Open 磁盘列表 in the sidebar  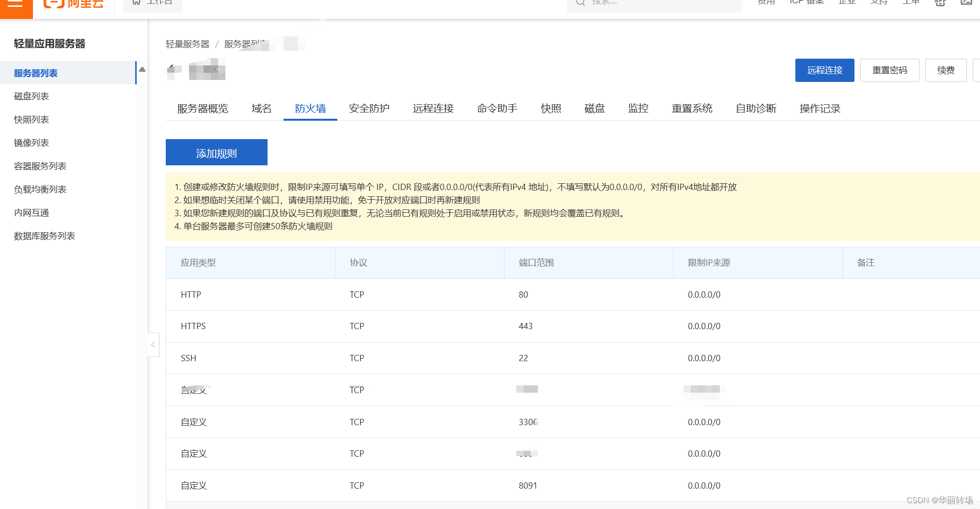coord(32,96)
